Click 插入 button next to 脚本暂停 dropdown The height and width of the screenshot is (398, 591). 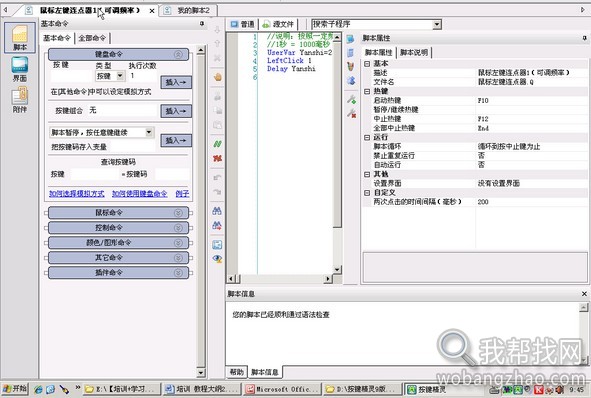176,141
